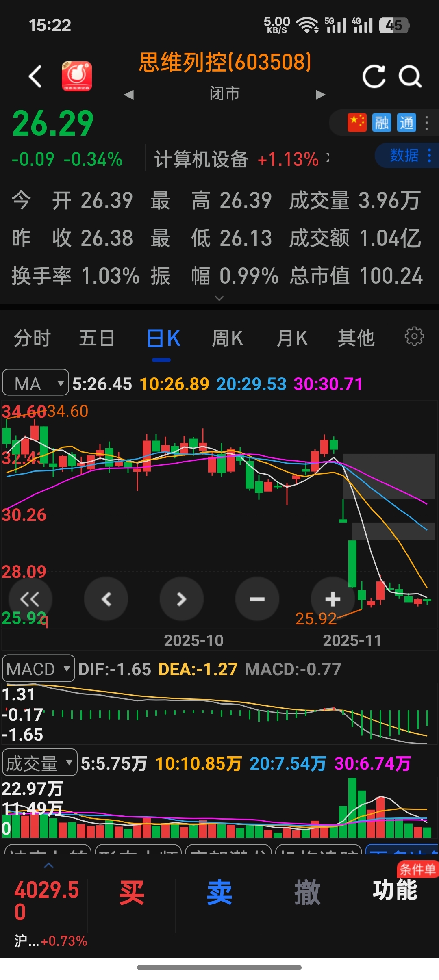Image resolution: width=439 pixels, height=980 pixels.
Task: Tap the 通 stock connect badge
Action: coord(406,122)
